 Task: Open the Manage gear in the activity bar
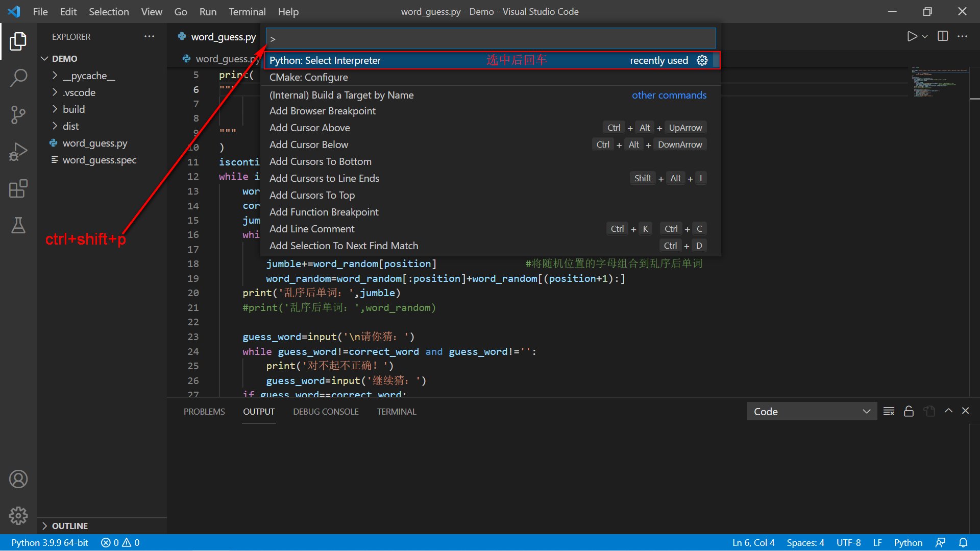(x=18, y=516)
